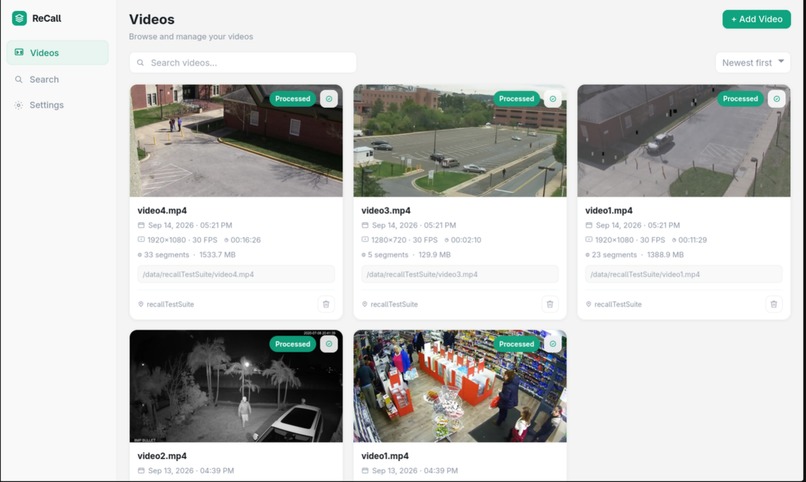Open the video2.mp4 night-vision thumbnail
The height and width of the screenshot is (482, 806).
(236, 386)
